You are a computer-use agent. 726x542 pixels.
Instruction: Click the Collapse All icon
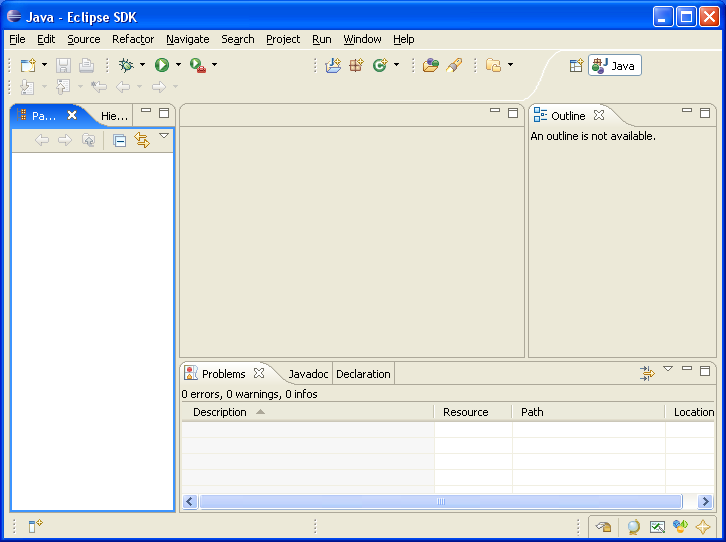(x=119, y=140)
